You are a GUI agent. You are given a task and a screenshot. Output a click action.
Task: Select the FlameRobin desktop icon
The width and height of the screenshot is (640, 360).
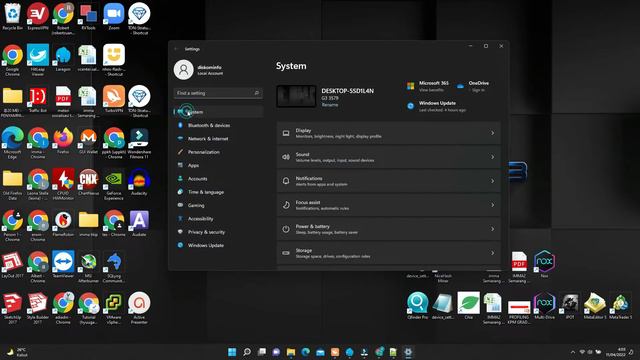coord(63,223)
